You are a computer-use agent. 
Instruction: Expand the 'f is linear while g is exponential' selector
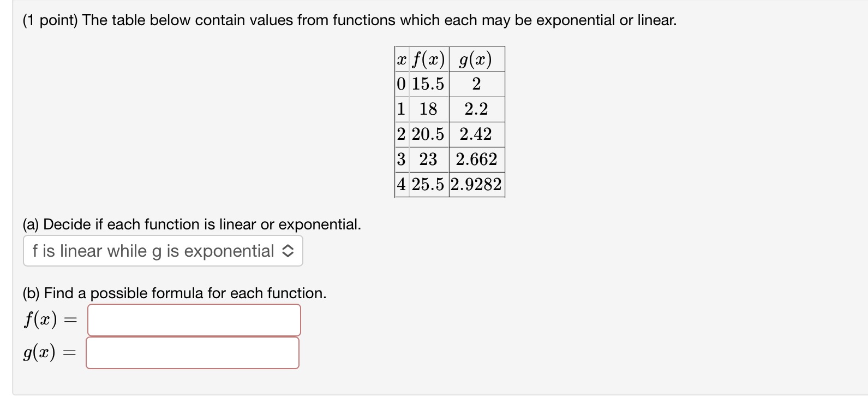161,251
